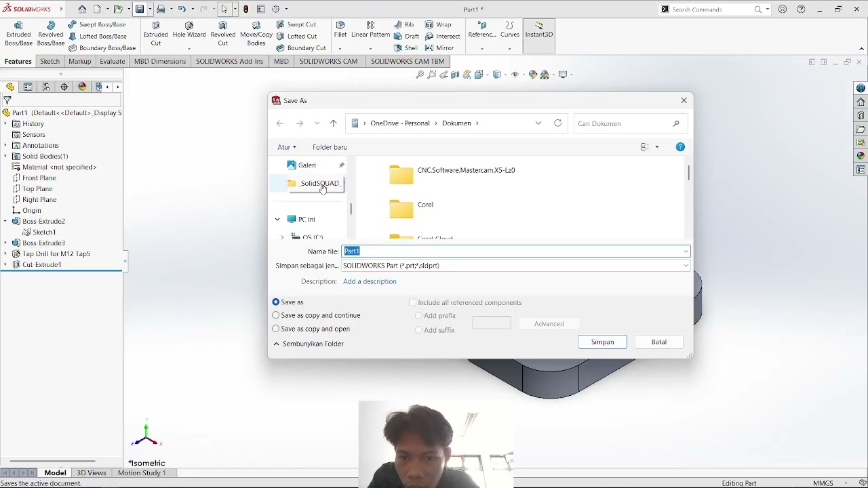This screenshot has height=488, width=868.
Task: Open the Curves tool
Action: pyautogui.click(x=510, y=30)
